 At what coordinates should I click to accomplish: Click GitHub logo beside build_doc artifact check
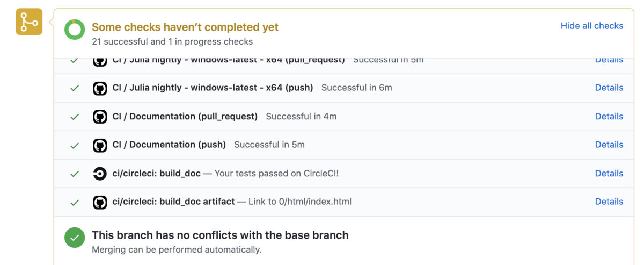pyautogui.click(x=100, y=202)
